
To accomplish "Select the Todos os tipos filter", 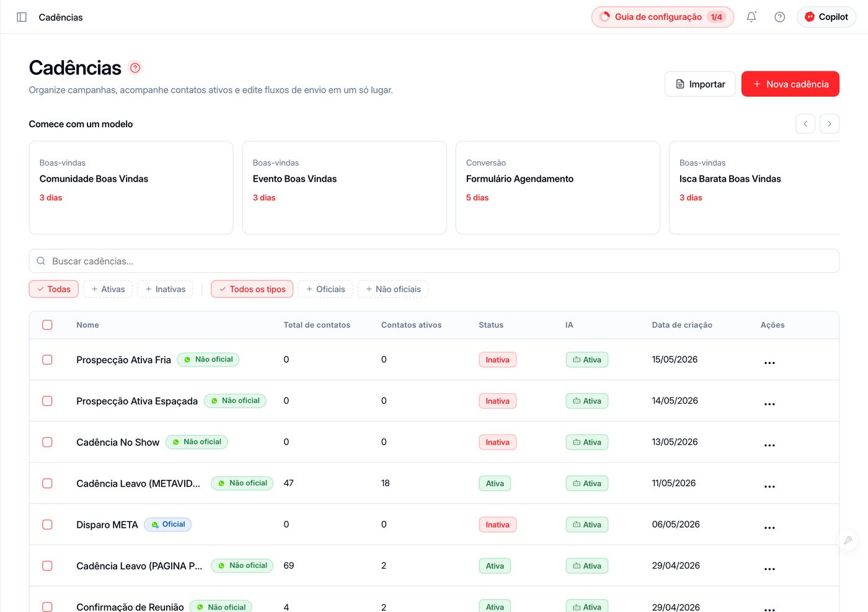I will pos(252,289).
